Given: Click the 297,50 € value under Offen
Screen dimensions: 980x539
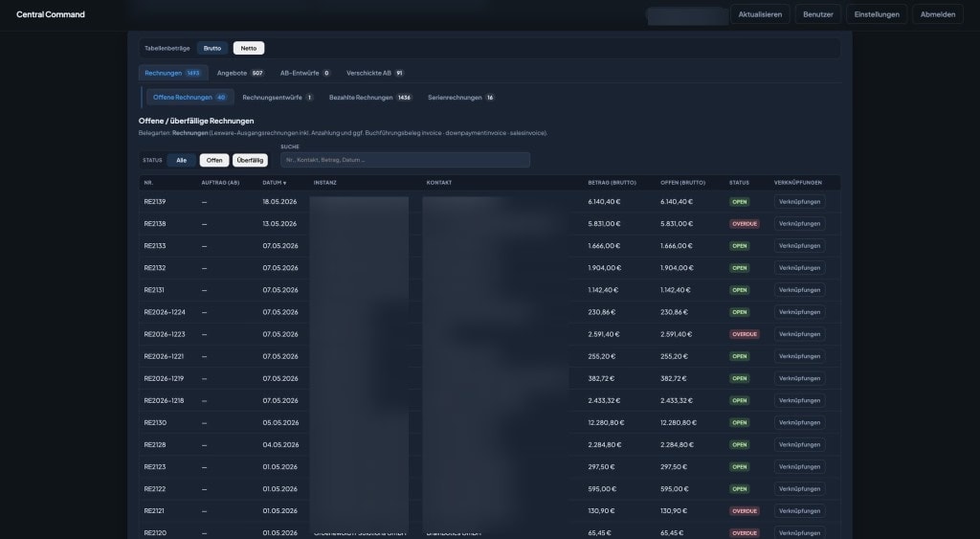Looking at the screenshot, I should 674,466.
